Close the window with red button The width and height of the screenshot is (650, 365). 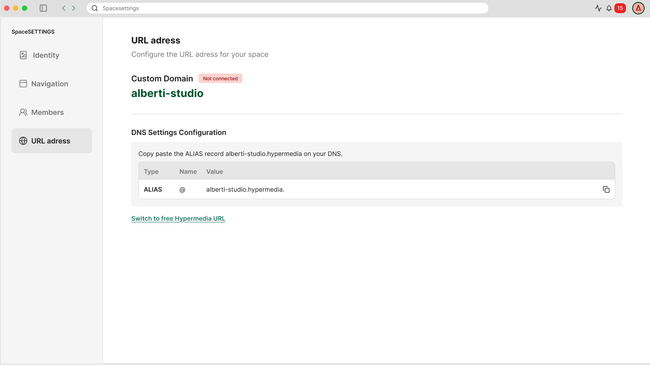coord(7,8)
